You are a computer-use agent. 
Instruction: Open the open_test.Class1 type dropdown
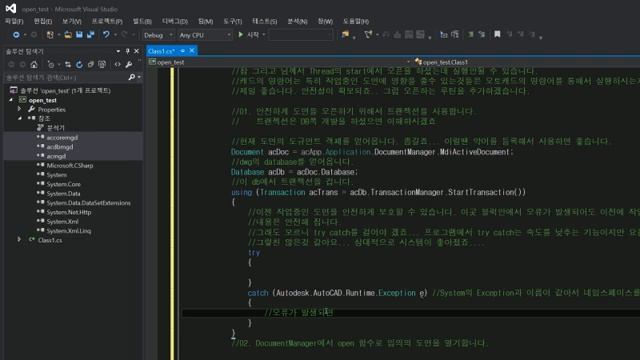pos(527,62)
